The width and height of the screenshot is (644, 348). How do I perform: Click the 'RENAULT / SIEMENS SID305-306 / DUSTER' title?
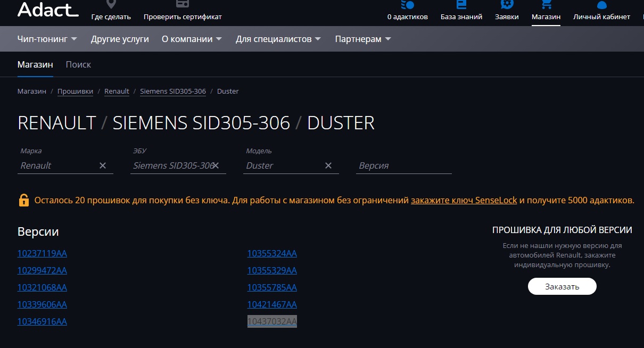pyautogui.click(x=196, y=123)
